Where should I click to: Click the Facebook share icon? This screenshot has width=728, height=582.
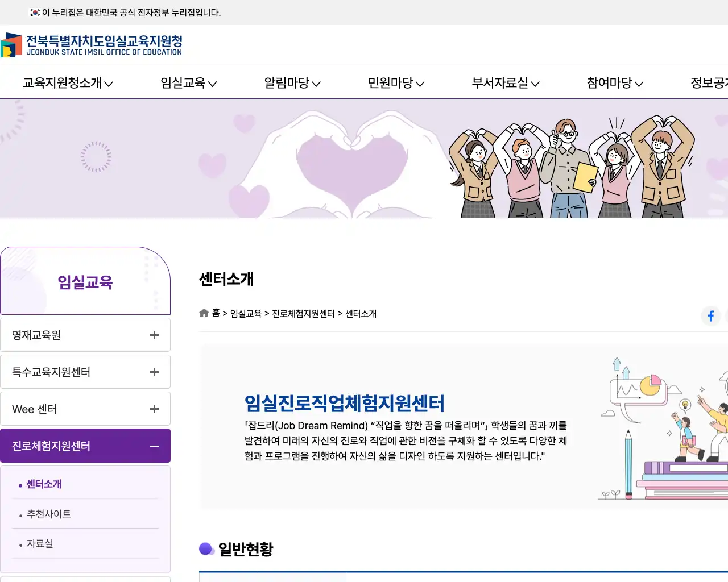[x=710, y=316]
